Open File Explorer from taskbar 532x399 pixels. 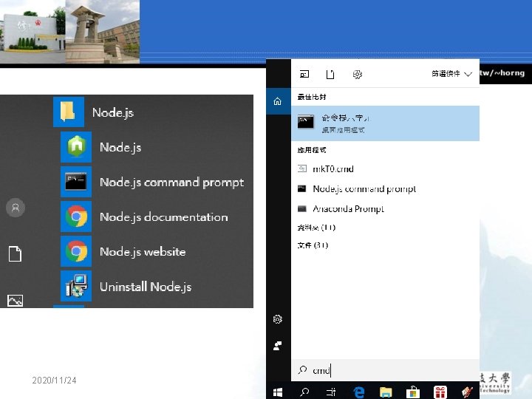[386, 392]
